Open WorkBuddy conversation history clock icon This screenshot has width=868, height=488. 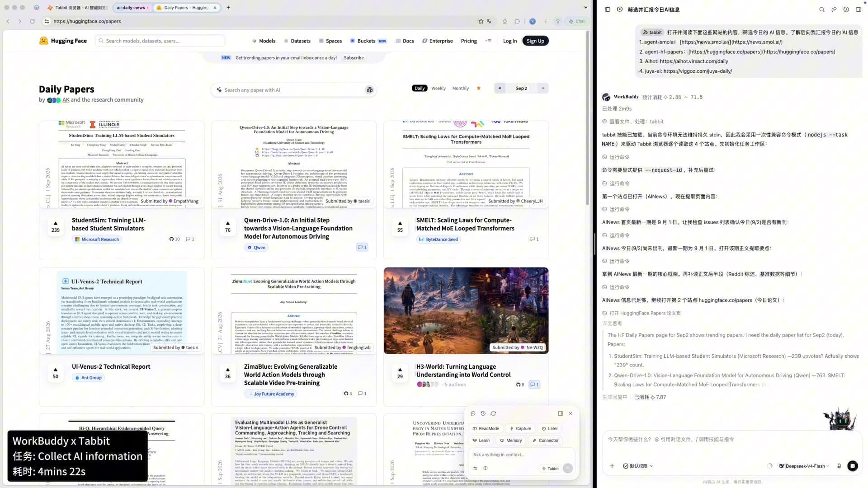846,9
